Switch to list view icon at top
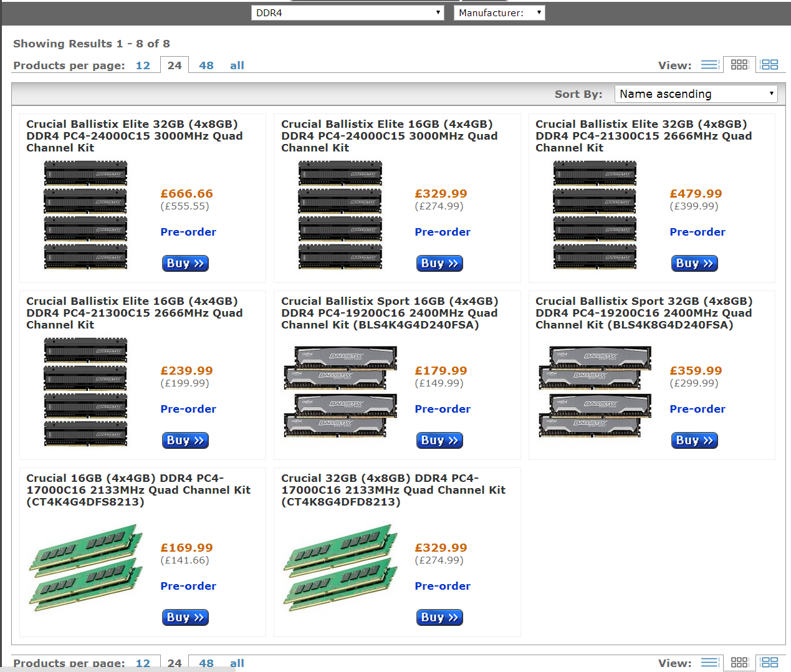791x672 pixels. coord(709,65)
